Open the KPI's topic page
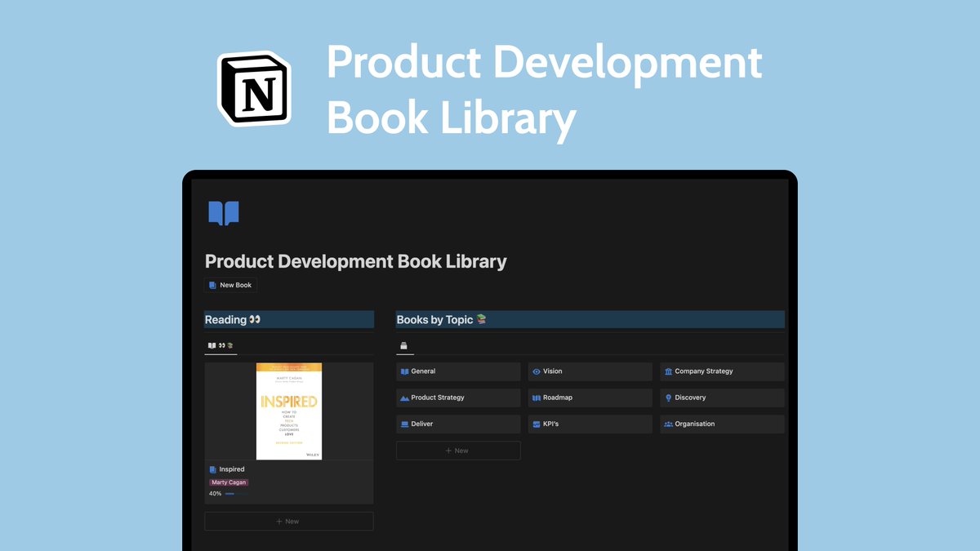Image resolution: width=980 pixels, height=551 pixels. click(x=590, y=424)
